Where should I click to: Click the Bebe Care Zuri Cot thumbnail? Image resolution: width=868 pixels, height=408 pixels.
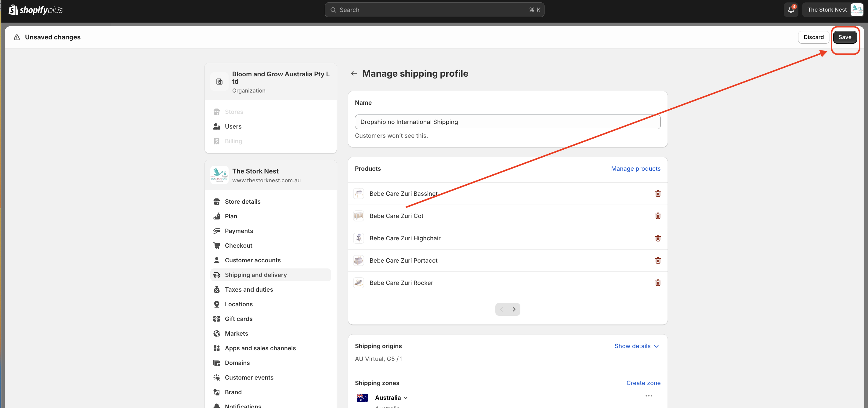coord(359,216)
